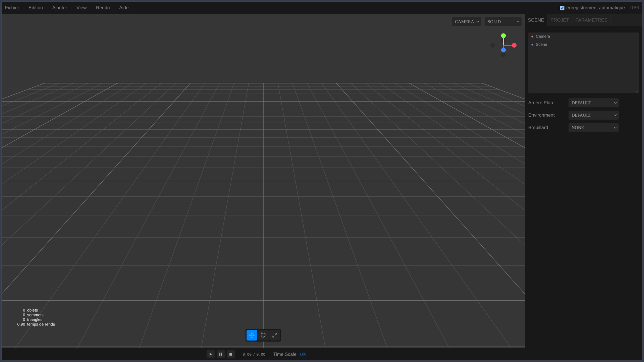Start playback with the play button
644x362 pixels.
click(x=211, y=354)
